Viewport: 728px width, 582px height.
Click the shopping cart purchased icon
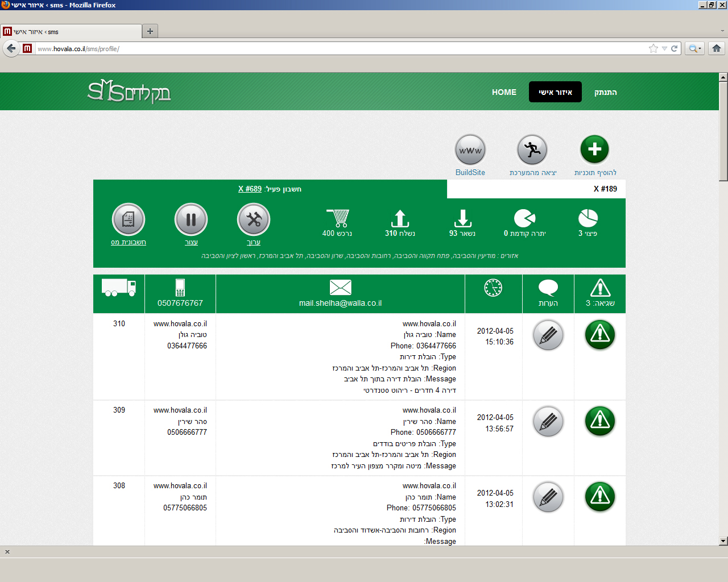tap(338, 218)
